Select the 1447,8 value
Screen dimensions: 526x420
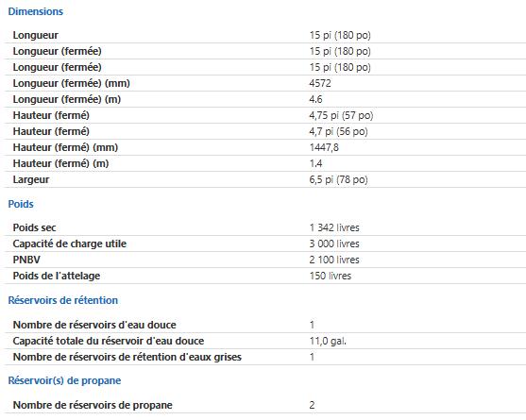[324, 147]
